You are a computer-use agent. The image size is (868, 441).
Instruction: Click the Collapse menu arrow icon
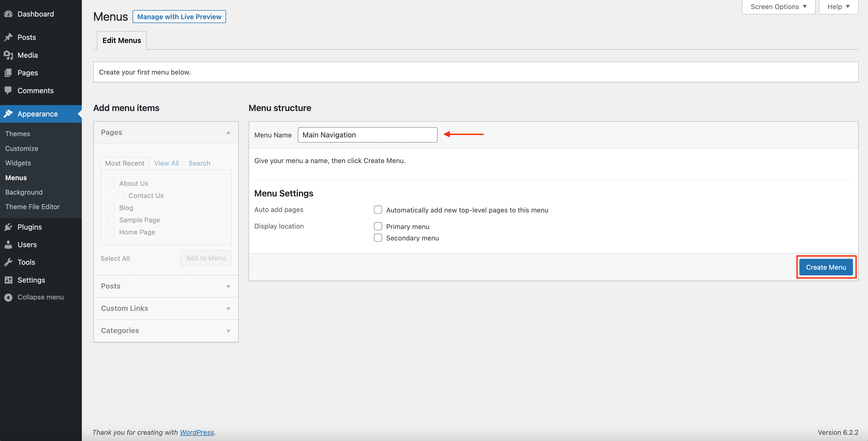(9, 297)
